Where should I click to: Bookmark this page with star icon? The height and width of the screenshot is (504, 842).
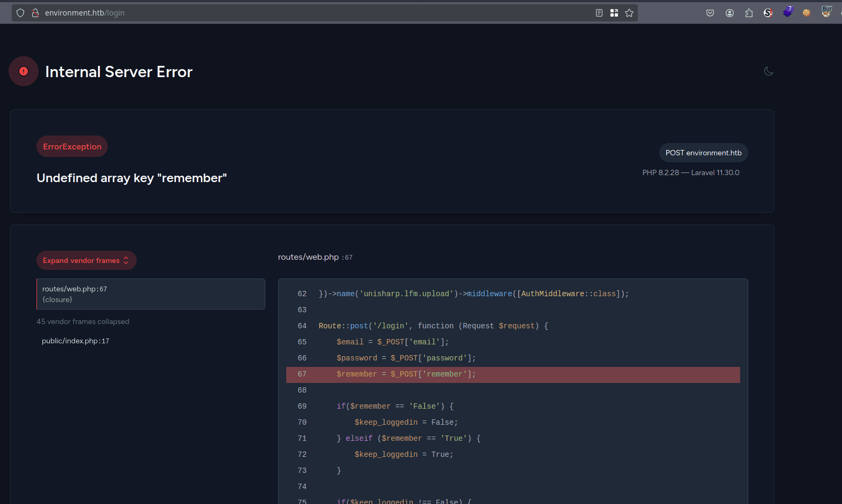[629, 13]
